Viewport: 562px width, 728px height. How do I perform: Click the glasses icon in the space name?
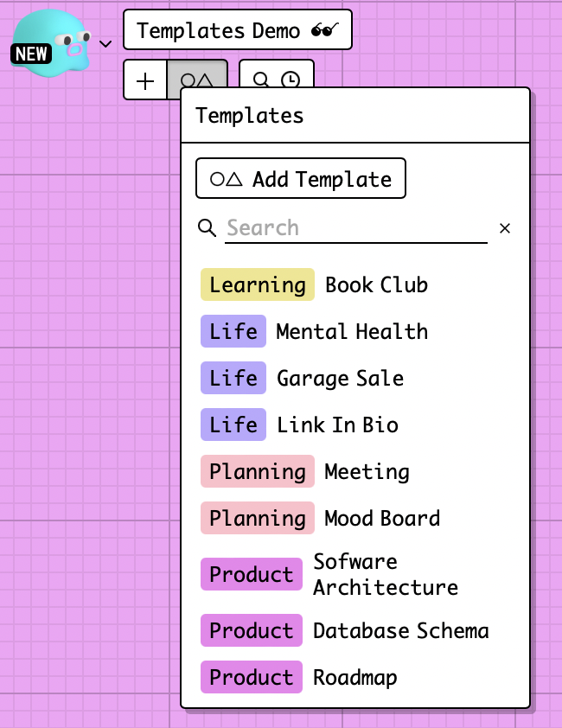point(324,31)
